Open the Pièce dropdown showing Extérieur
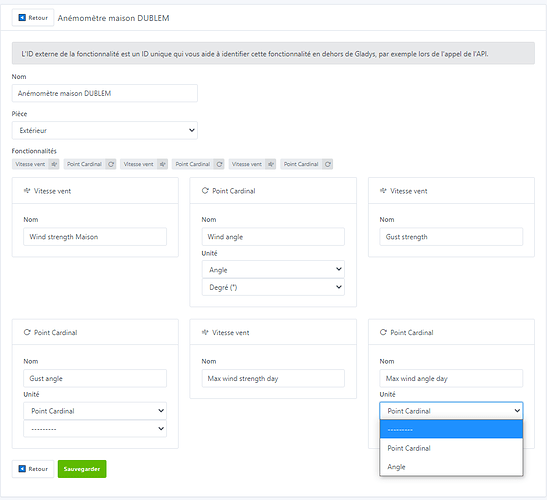The height and width of the screenshot is (500, 547). 105,130
